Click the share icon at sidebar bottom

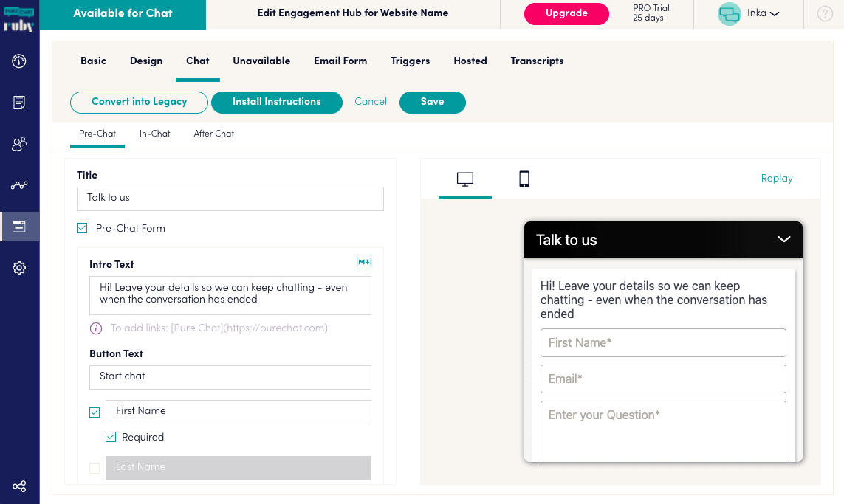tap(19, 487)
